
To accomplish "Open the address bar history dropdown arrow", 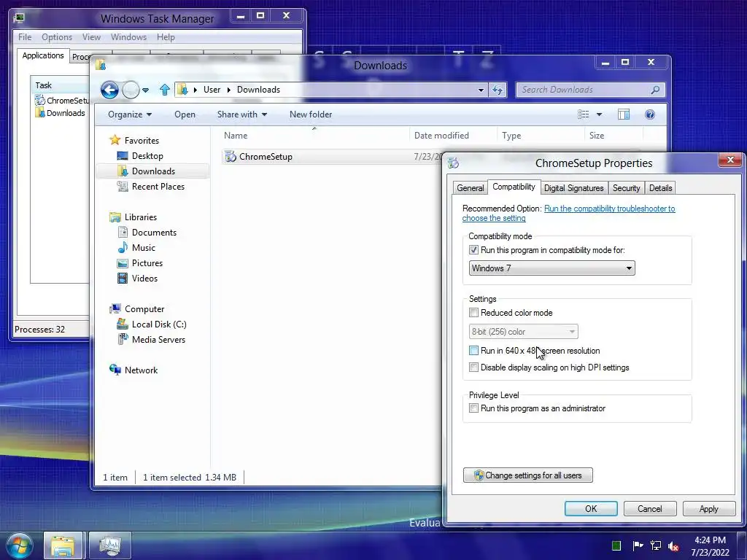I will click(481, 90).
